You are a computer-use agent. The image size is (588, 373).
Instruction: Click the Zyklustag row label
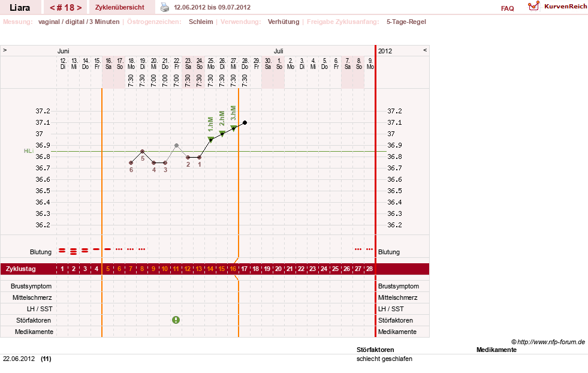[20, 269]
